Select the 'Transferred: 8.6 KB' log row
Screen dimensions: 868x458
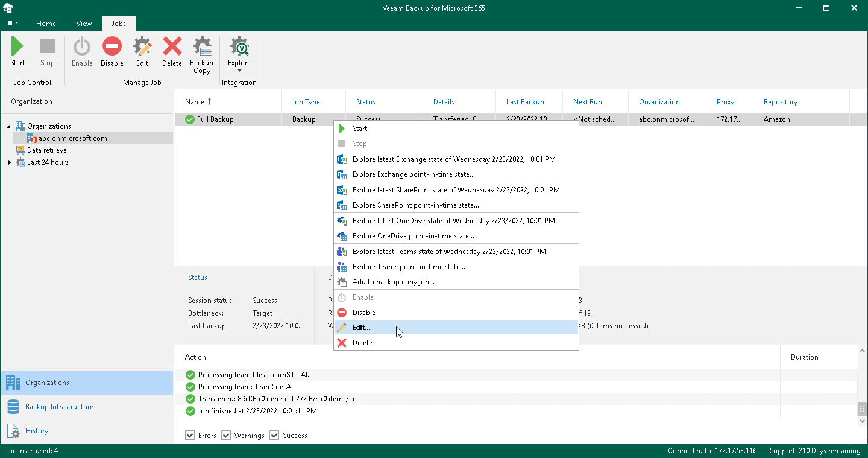(516, 399)
